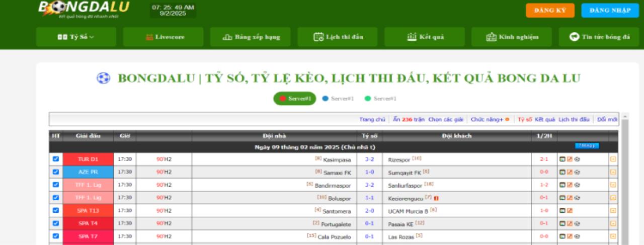The width and height of the screenshot is (644, 245).
Task: Click the green TV icon in Santomera row
Action: [x=562, y=210]
